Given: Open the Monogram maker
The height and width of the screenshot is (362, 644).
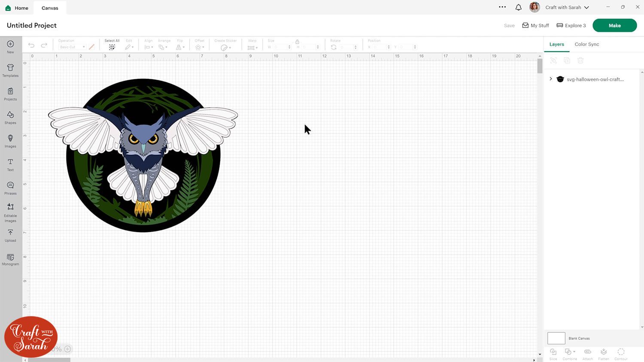Looking at the screenshot, I should 10,259.
